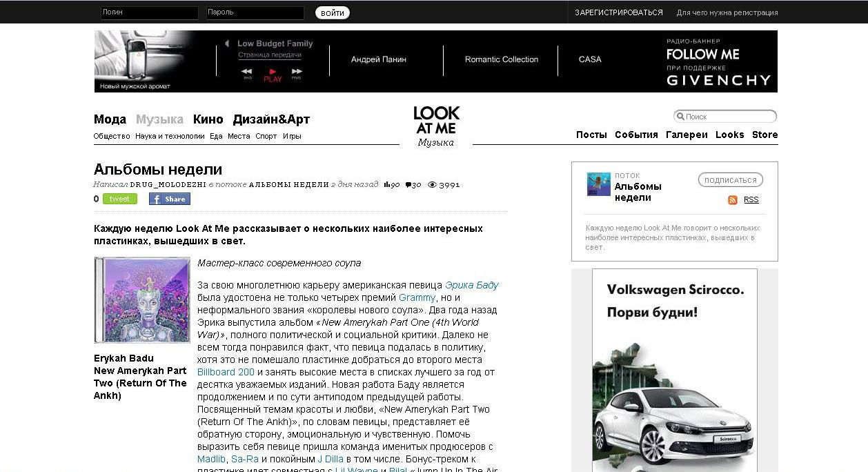Follow the Grammy link
The width and height of the screenshot is (868, 472).
(417, 297)
